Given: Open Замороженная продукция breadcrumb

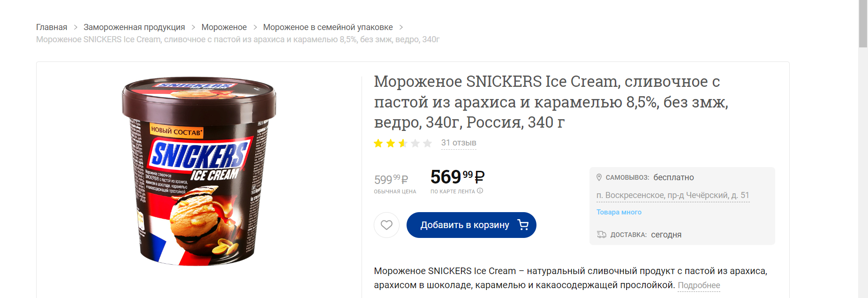Looking at the screenshot, I should pos(134,27).
